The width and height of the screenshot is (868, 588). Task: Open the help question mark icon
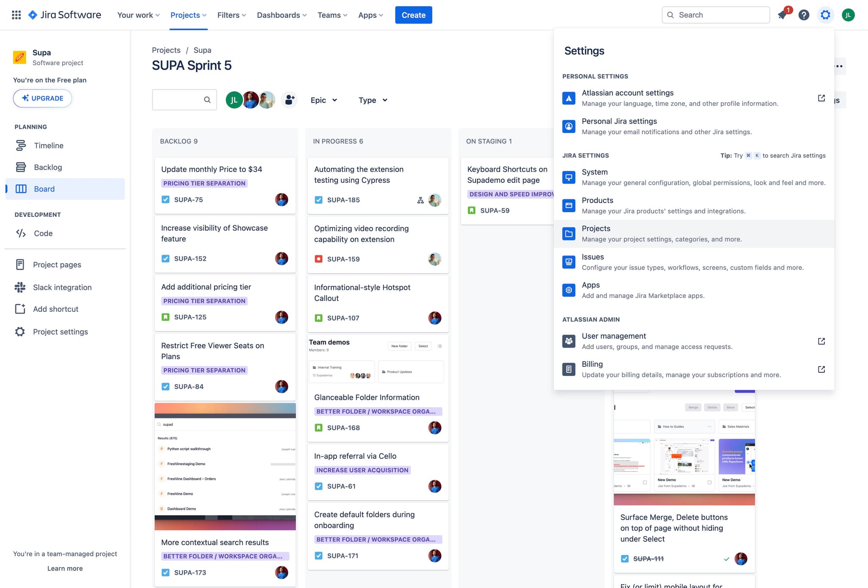tap(804, 15)
